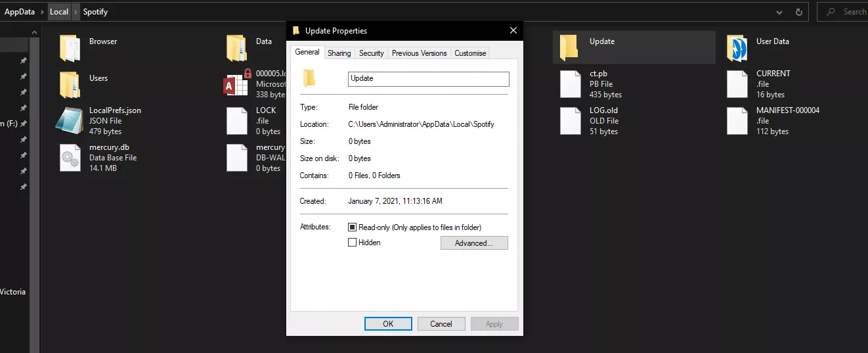Viewport: 868px width, 353px height.
Task: Open the User Data folder icon
Action: [x=737, y=48]
